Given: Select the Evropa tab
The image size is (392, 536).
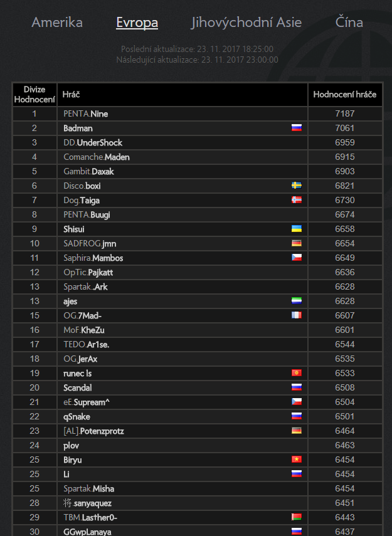Looking at the screenshot, I should tap(137, 23).
